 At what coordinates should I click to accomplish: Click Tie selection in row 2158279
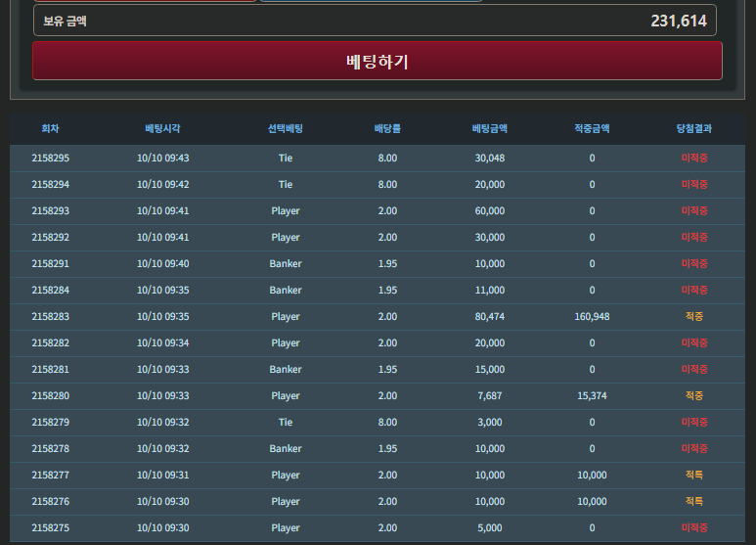pos(286,423)
